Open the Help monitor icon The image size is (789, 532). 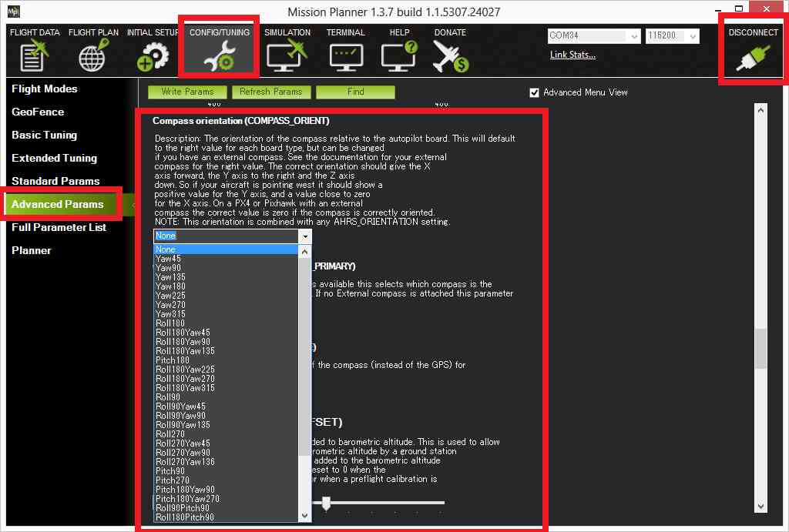(399, 55)
